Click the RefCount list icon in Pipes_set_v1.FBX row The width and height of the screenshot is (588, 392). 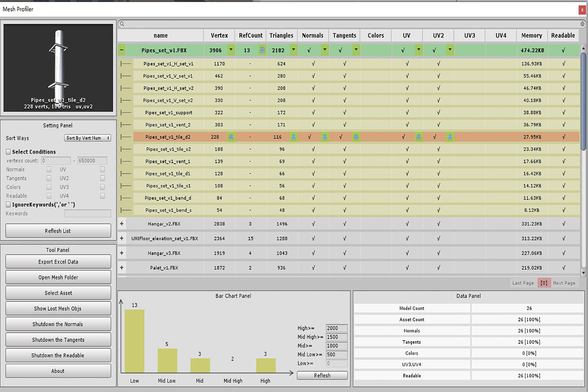pos(262,50)
